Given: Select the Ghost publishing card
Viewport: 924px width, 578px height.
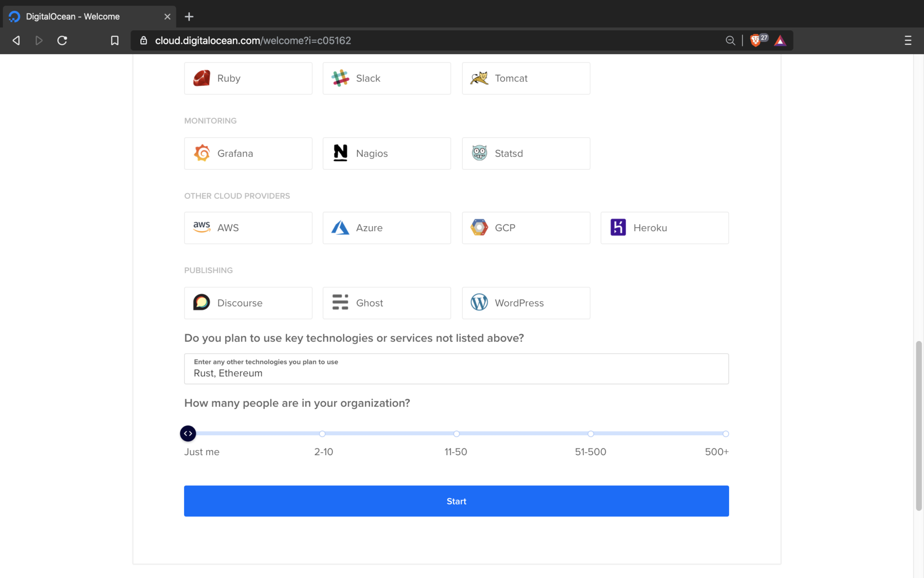Looking at the screenshot, I should pyautogui.click(x=387, y=303).
